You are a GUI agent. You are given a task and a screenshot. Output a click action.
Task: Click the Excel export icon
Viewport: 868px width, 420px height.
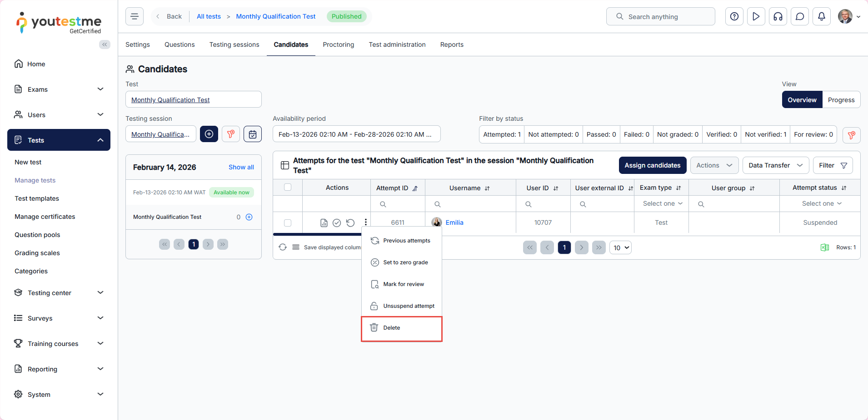pyautogui.click(x=824, y=247)
